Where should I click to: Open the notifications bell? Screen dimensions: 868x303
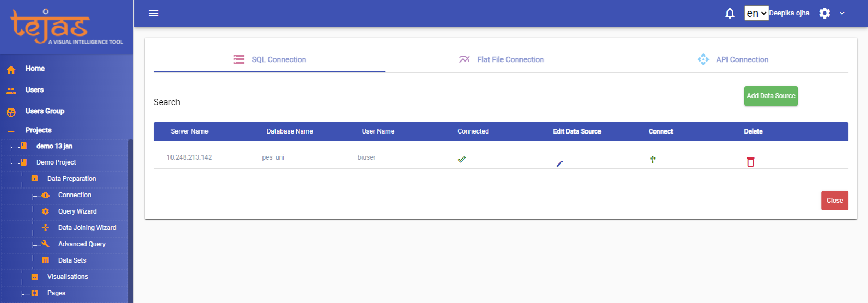pos(730,13)
